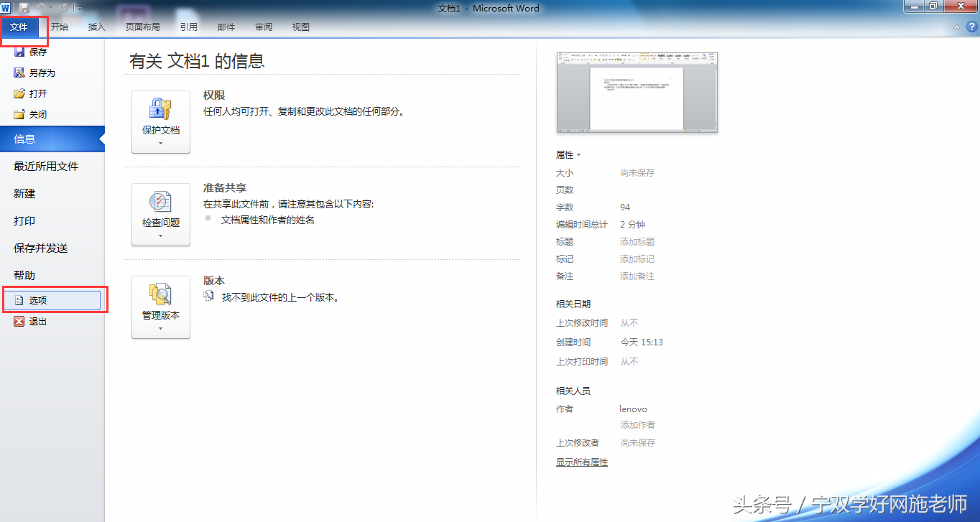Click the word count value 94
Screen dimensions: 980x522
pyautogui.click(x=625, y=208)
